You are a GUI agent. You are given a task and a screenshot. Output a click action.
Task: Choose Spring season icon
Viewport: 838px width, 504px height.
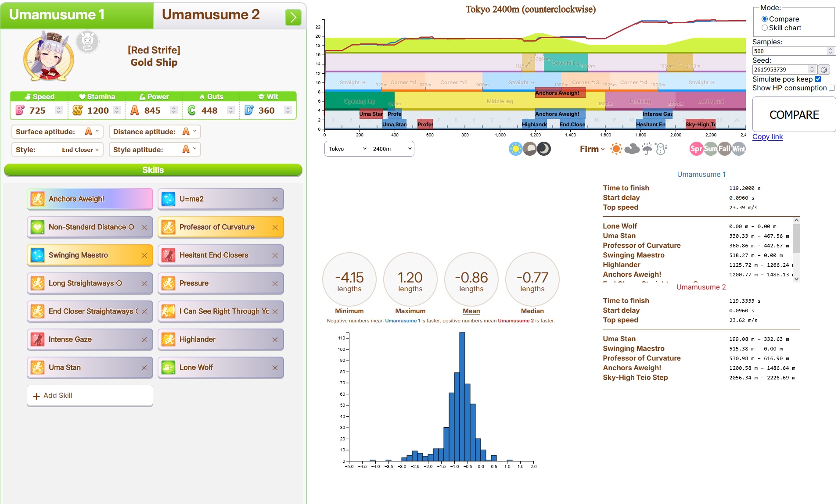[x=696, y=149]
